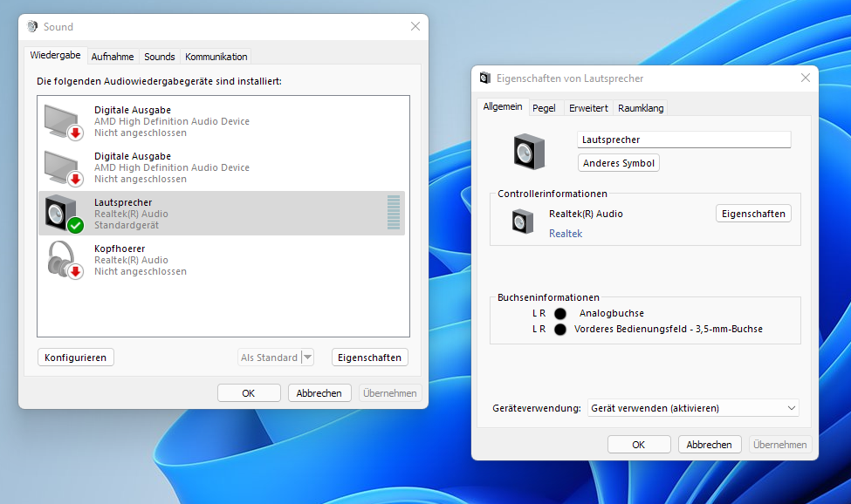Click the Konfigurieren button

click(x=75, y=358)
